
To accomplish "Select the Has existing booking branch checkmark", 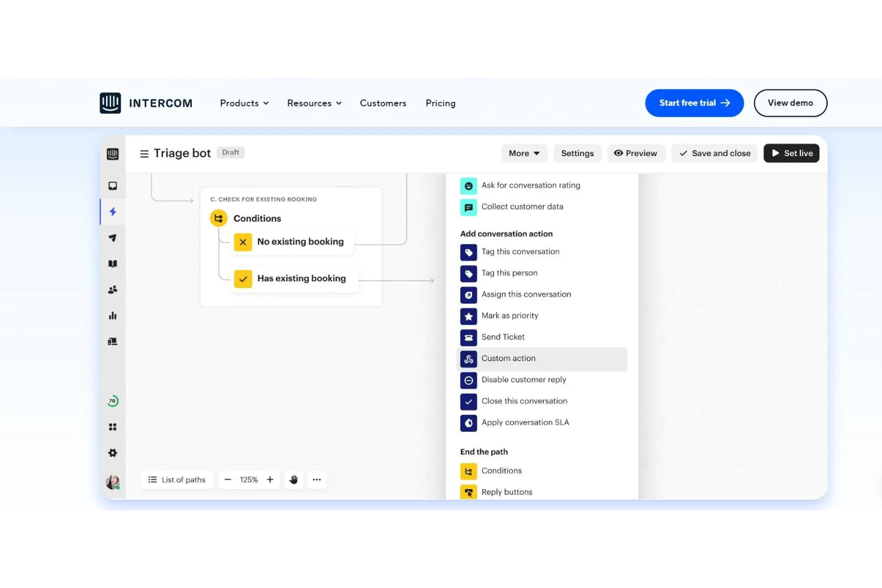I will pos(243,278).
